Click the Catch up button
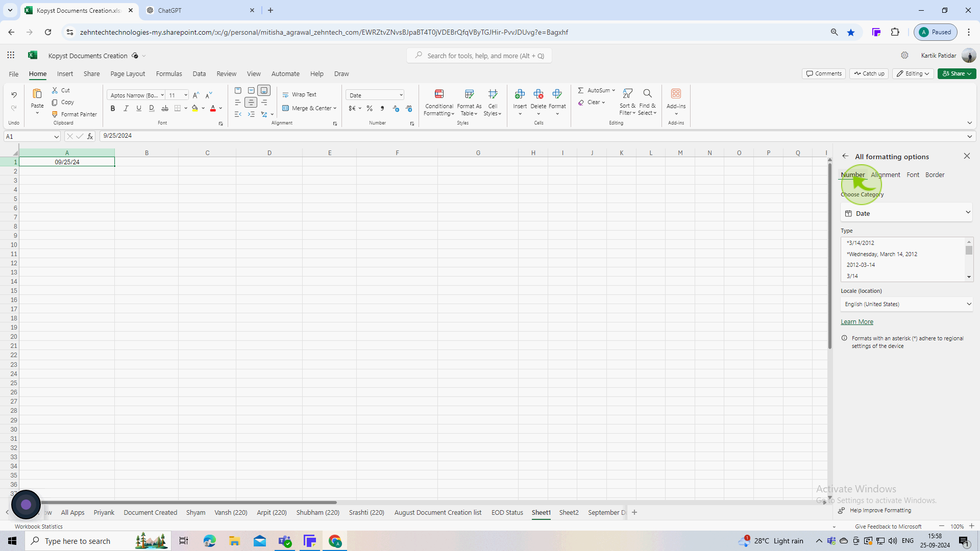The height and width of the screenshot is (551, 980). pos(869,73)
